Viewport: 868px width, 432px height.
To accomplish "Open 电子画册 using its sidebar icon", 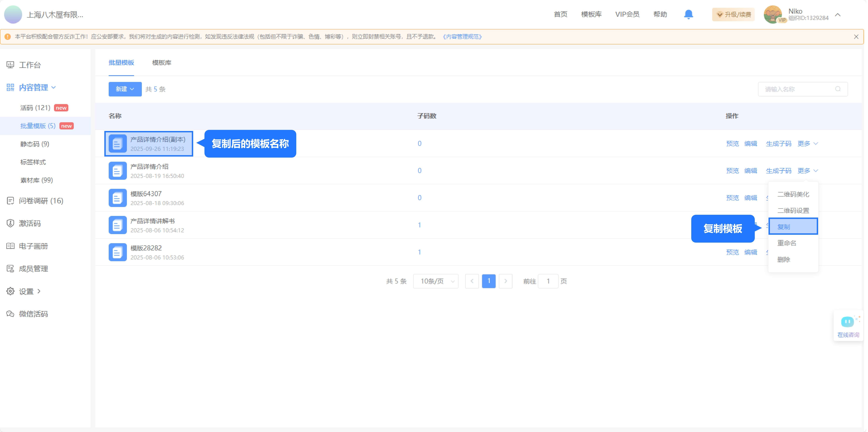I will click(10, 246).
